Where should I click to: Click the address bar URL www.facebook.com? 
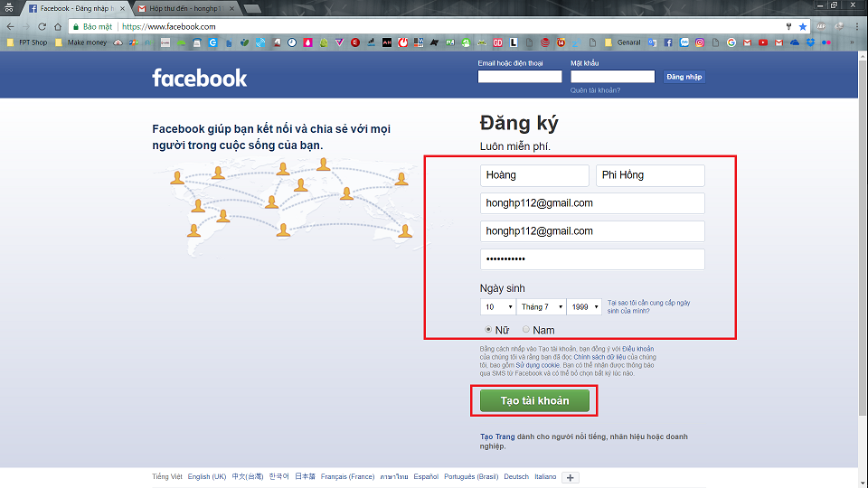[169, 26]
